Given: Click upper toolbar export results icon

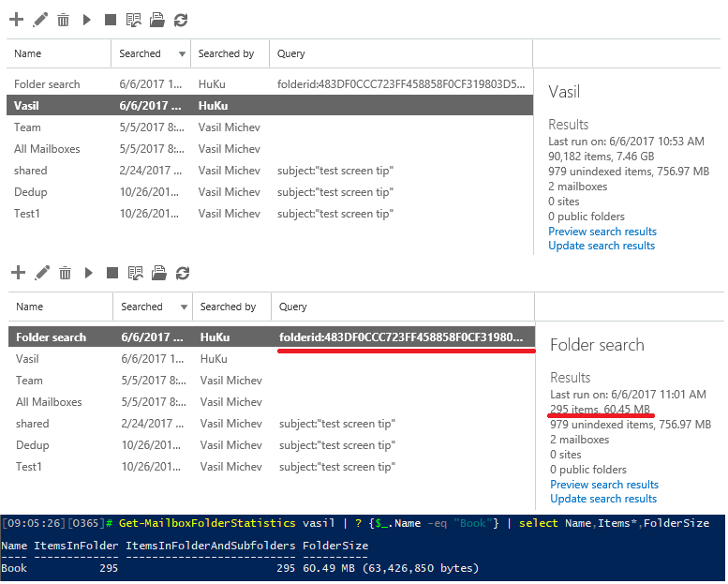Looking at the screenshot, I should [x=157, y=20].
